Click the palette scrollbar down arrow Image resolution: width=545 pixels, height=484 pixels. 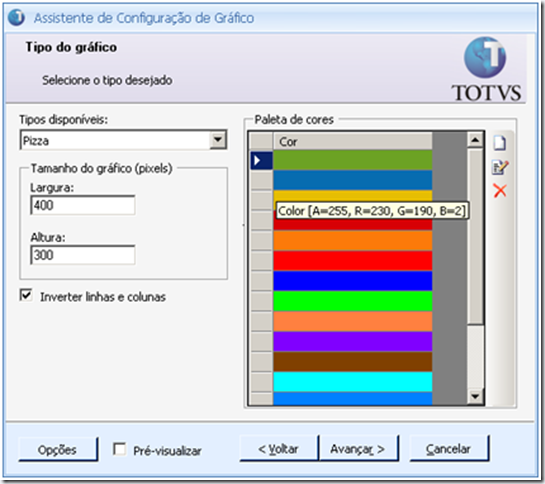click(x=475, y=396)
